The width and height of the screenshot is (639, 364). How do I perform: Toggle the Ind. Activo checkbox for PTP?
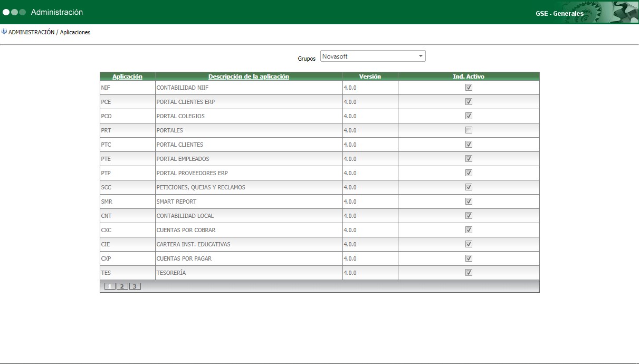click(469, 173)
